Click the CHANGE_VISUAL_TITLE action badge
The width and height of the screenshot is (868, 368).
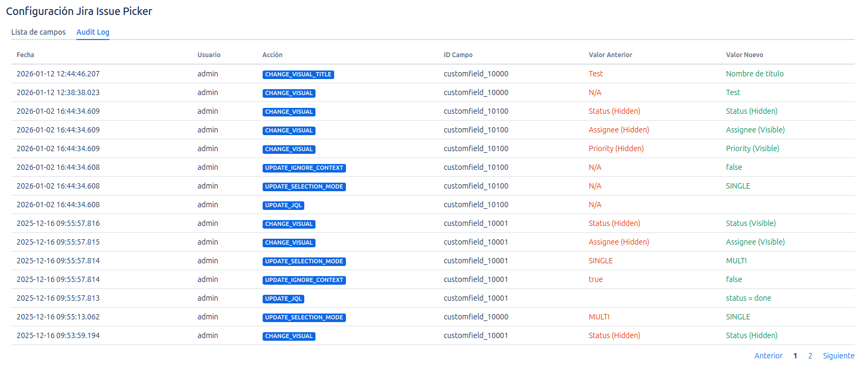pyautogui.click(x=298, y=74)
